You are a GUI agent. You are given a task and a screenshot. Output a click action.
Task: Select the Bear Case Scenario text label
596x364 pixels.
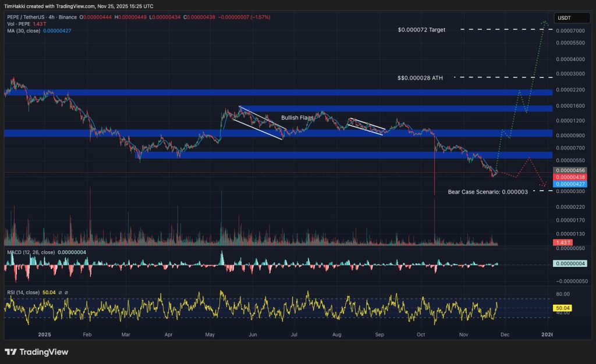(x=488, y=191)
